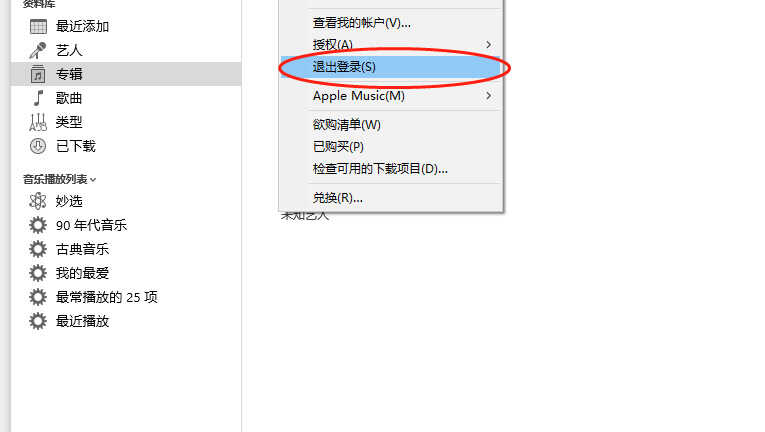Click the 最近添加 calendar grid icon
This screenshot has width=765, height=432.
38,26
